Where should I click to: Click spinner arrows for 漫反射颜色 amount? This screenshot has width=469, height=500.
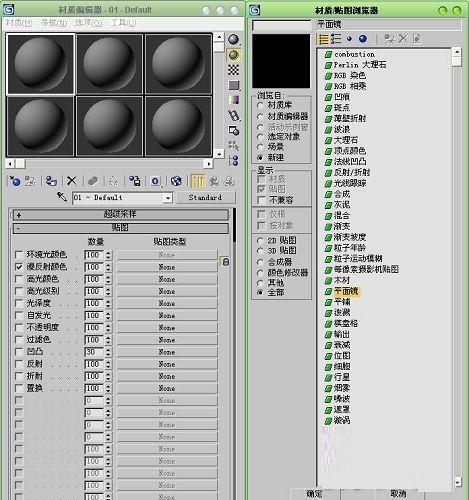(x=108, y=267)
